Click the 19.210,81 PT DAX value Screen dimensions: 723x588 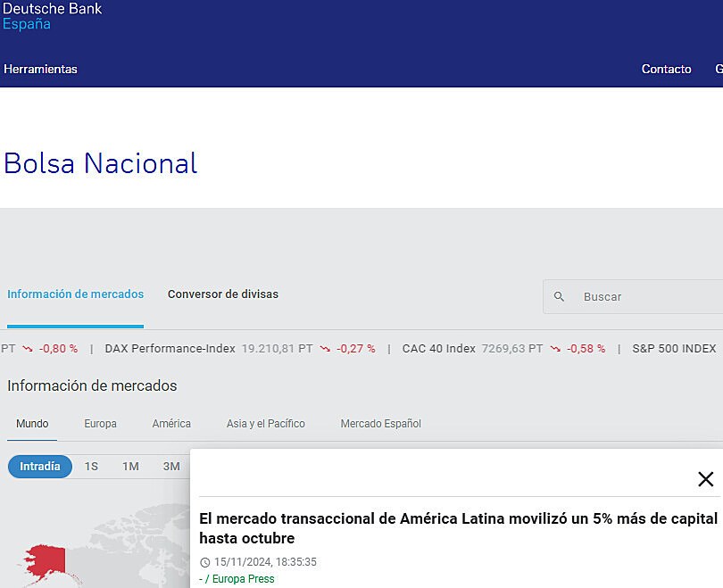pyautogui.click(x=277, y=348)
